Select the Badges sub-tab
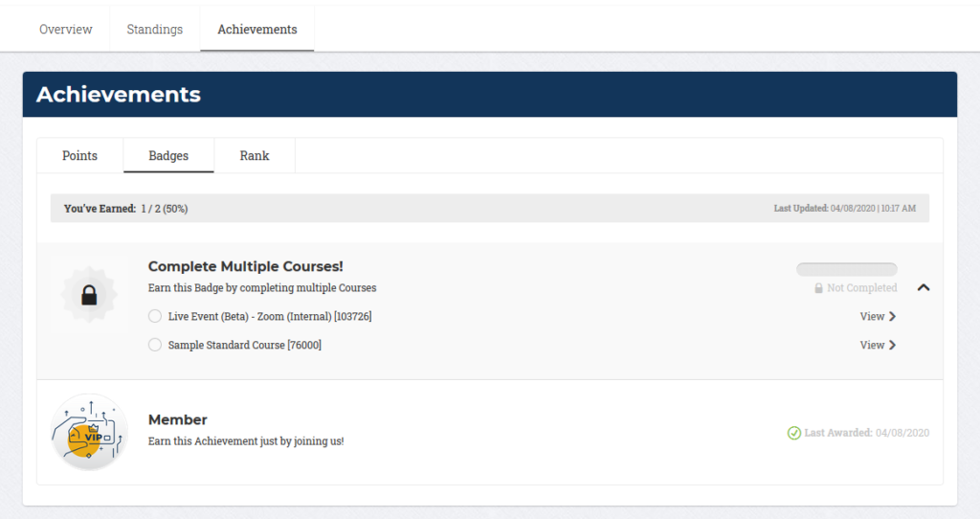This screenshot has height=519, width=980. 168,156
